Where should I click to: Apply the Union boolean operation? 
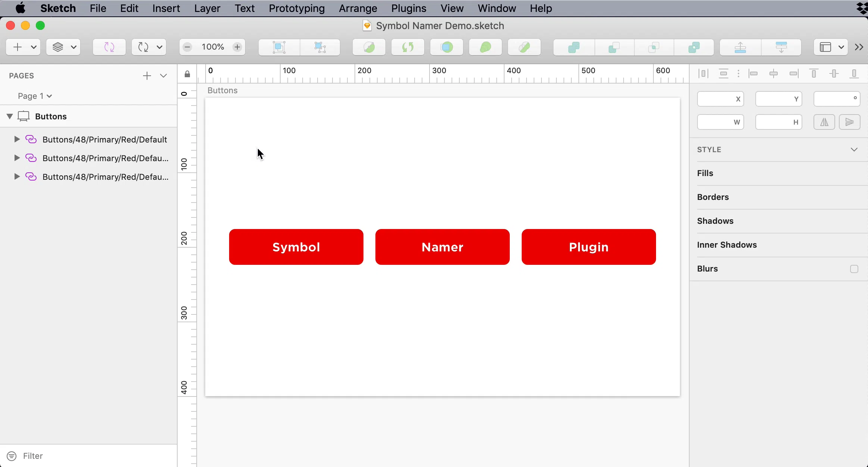(574, 47)
